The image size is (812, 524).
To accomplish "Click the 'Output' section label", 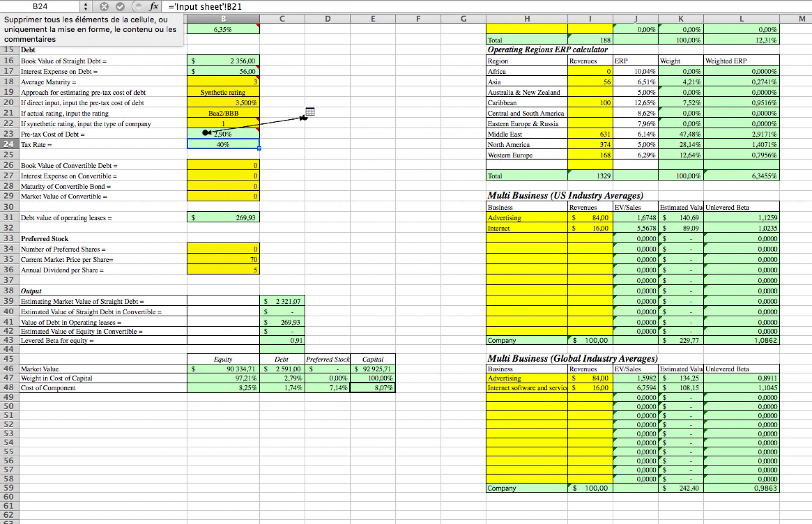I will pos(31,291).
